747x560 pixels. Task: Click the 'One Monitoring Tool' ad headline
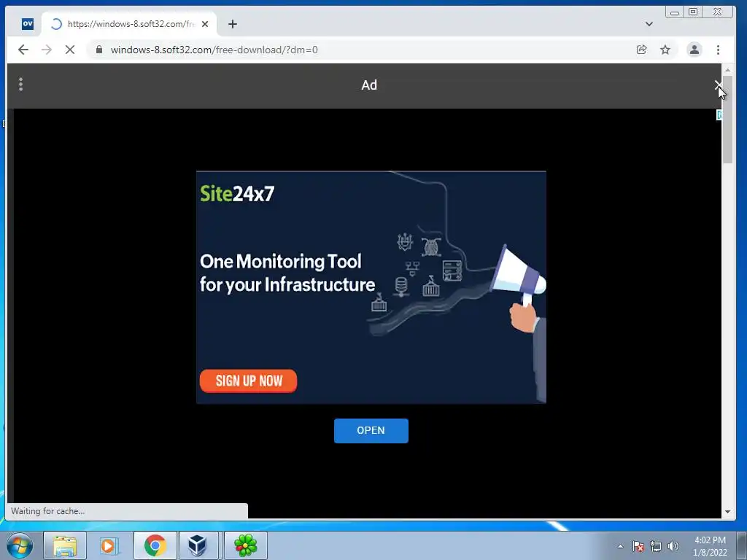[x=287, y=273]
